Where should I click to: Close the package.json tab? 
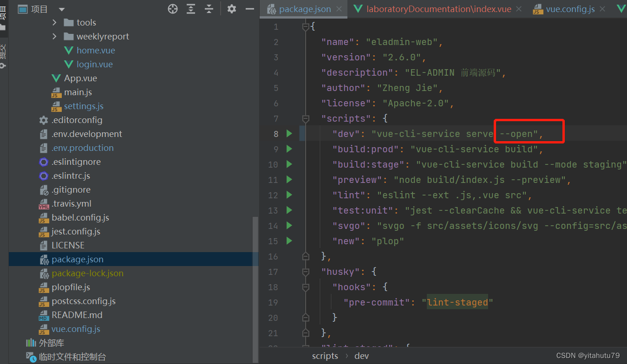coord(339,9)
